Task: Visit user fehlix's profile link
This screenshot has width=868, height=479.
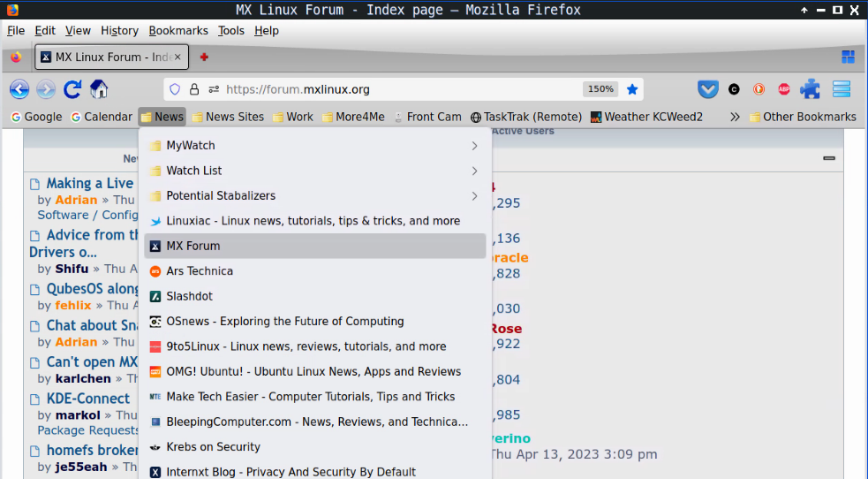Action: click(73, 305)
